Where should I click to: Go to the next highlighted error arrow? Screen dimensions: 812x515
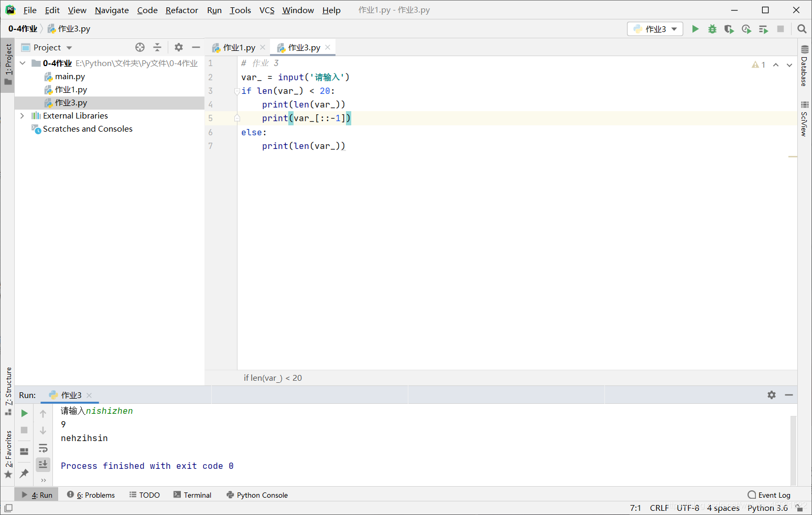pos(789,65)
